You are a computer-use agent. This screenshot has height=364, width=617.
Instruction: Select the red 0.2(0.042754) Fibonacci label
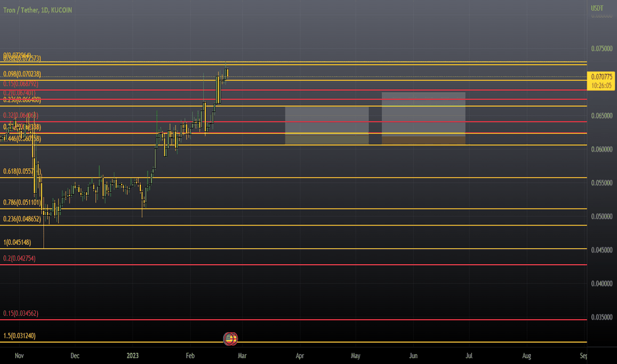19,259
